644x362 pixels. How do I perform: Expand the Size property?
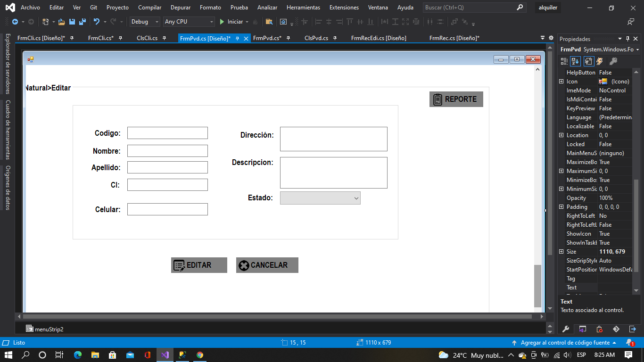click(561, 252)
